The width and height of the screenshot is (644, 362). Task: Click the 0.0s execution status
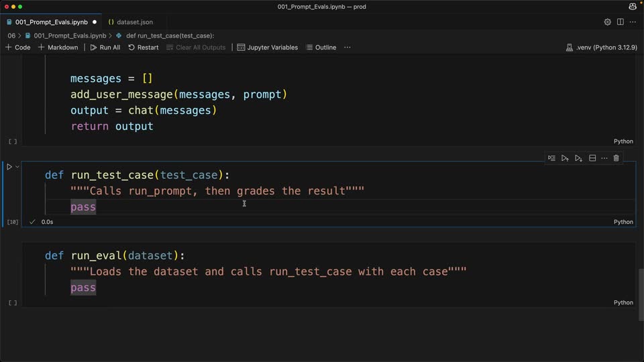pos(47,222)
